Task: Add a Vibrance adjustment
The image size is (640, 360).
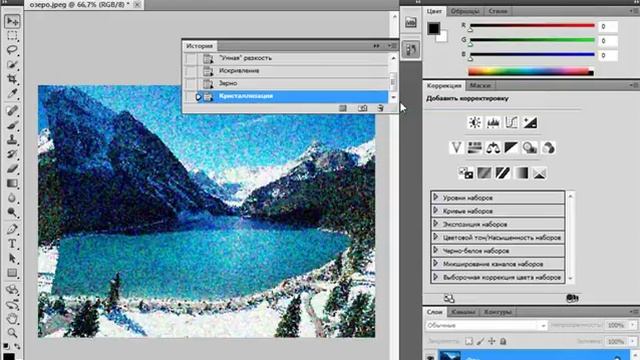Action: coord(456,148)
